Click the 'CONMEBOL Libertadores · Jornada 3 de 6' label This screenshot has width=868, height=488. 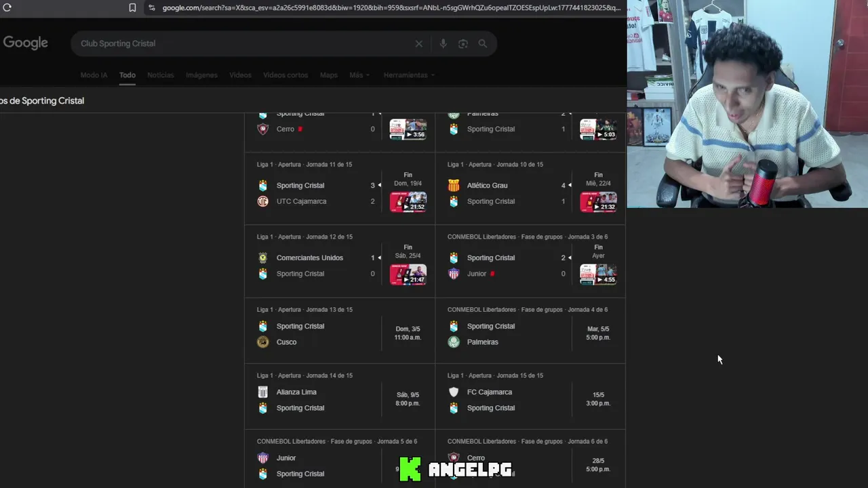pos(528,237)
